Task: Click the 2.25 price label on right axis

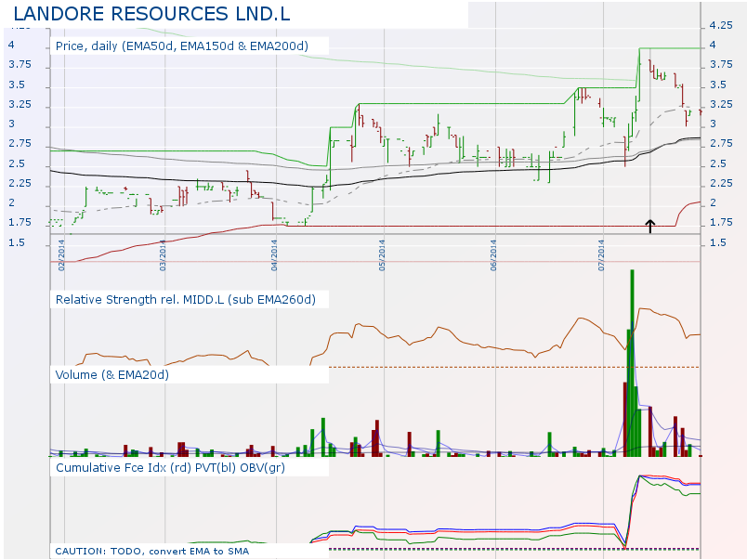Action: click(x=721, y=183)
